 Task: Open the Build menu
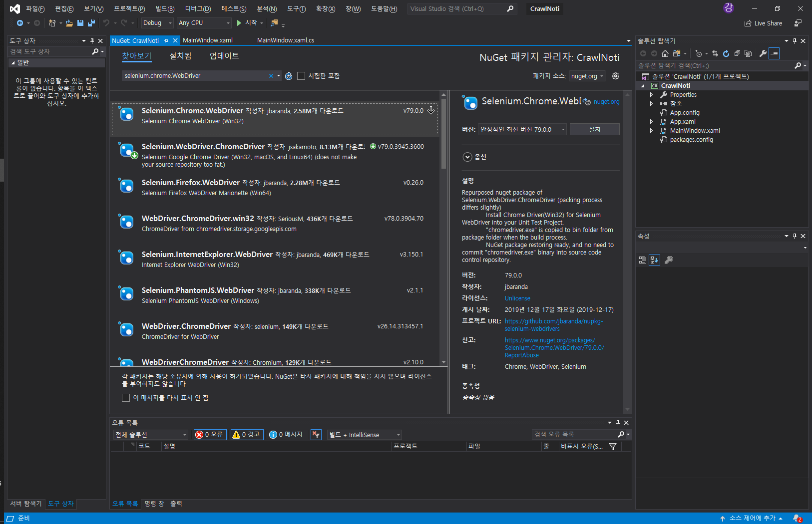tap(165, 9)
